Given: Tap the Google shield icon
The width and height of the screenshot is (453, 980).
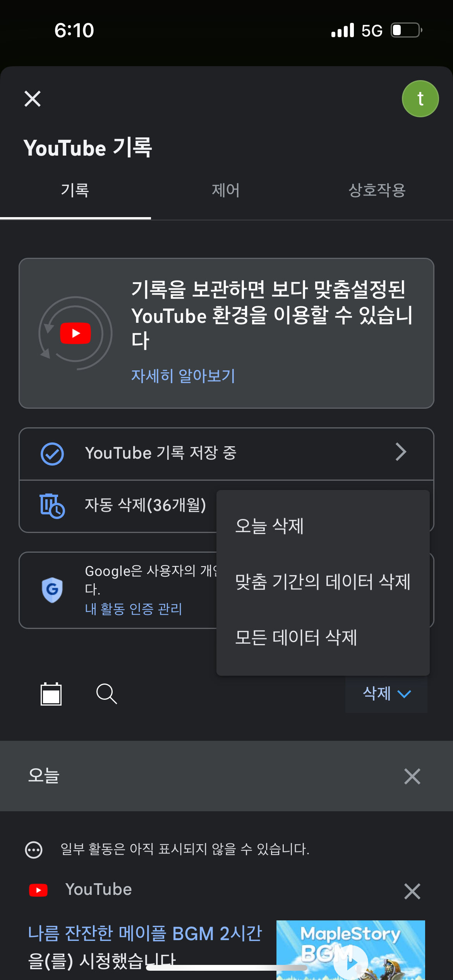Looking at the screenshot, I should [x=52, y=590].
